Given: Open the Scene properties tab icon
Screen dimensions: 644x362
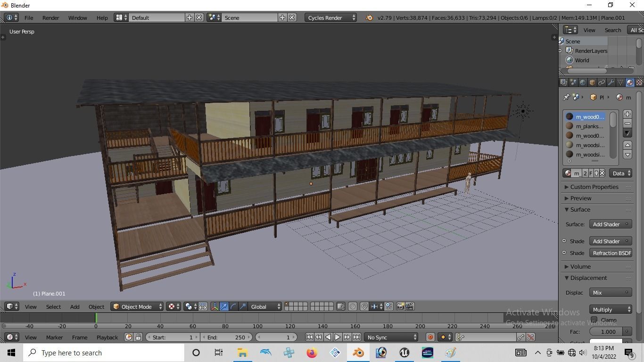Looking at the screenshot, I should (573, 82).
